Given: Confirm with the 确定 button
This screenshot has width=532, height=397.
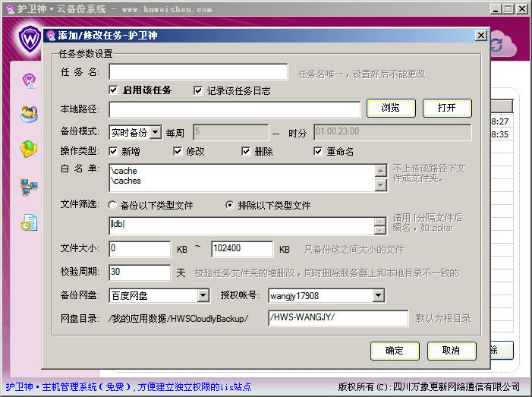Looking at the screenshot, I should point(395,351).
